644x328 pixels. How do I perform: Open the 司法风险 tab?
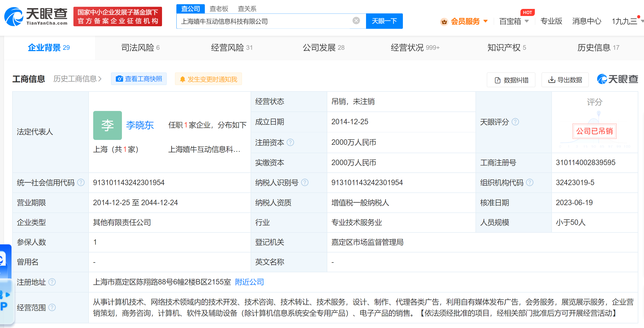(140, 48)
